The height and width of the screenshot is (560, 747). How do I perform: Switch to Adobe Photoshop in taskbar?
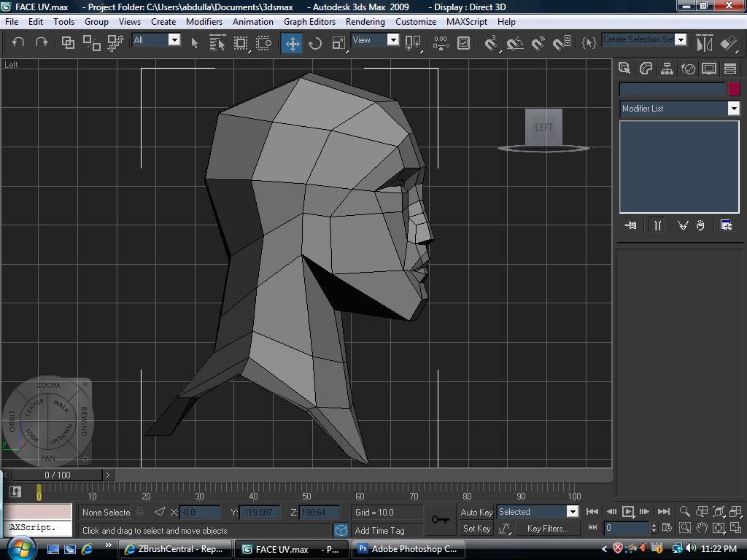pos(407,549)
